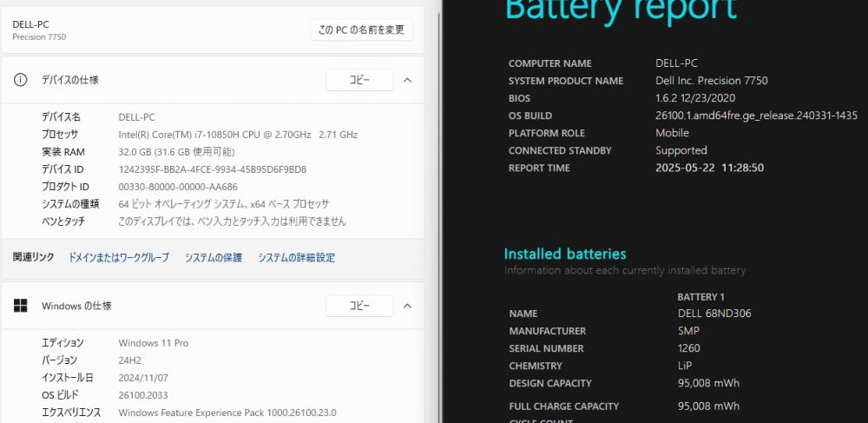Select the full charge capacity 95,008 mWh

click(708, 406)
